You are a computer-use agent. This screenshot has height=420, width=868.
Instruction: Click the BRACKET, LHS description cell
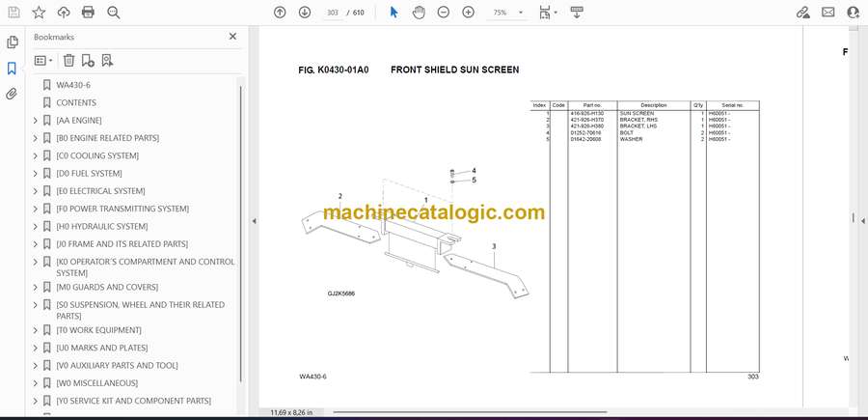638,126
